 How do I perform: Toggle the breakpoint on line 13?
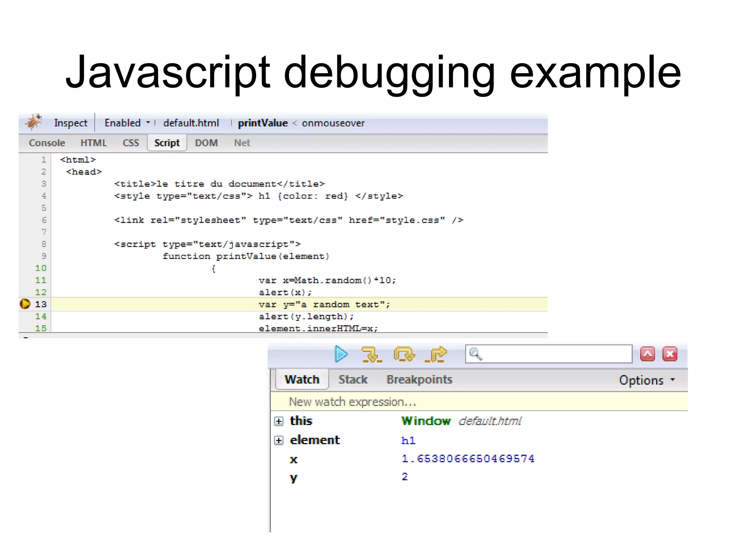pyautogui.click(x=25, y=304)
